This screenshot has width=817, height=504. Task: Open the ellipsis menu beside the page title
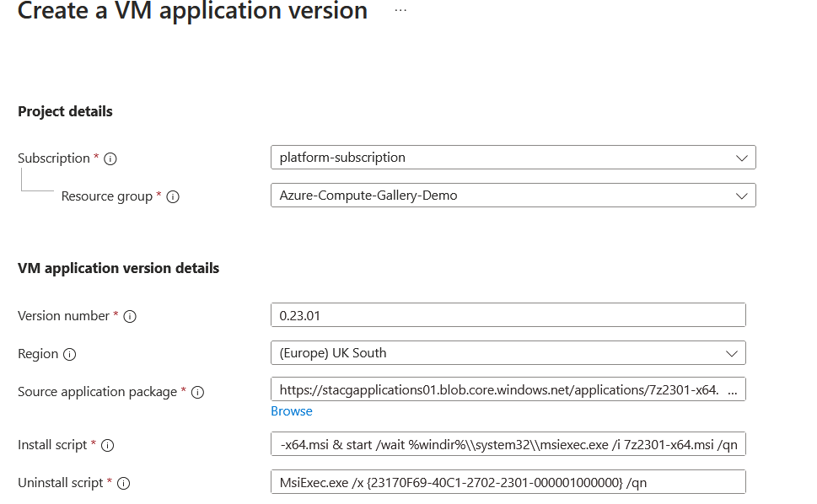pos(400,11)
